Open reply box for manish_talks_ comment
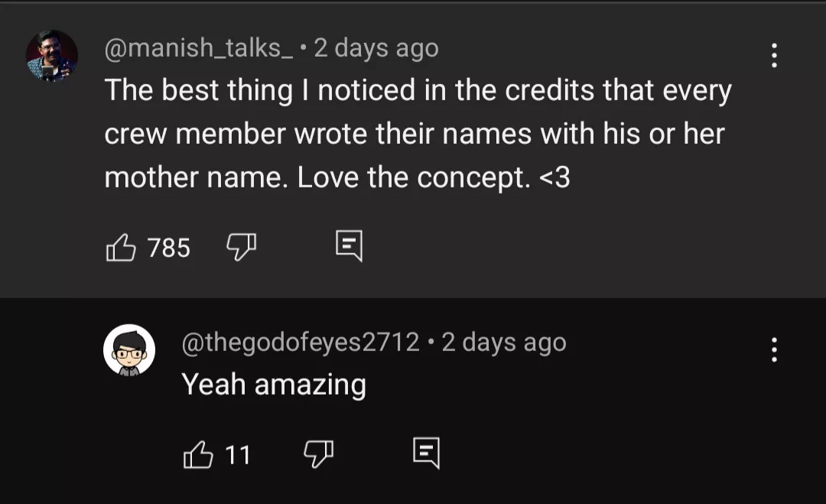Image resolution: width=826 pixels, height=504 pixels. click(349, 247)
